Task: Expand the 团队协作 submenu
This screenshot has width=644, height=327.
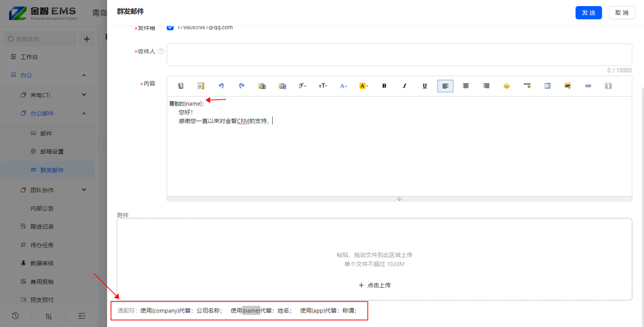Action: [x=84, y=190]
